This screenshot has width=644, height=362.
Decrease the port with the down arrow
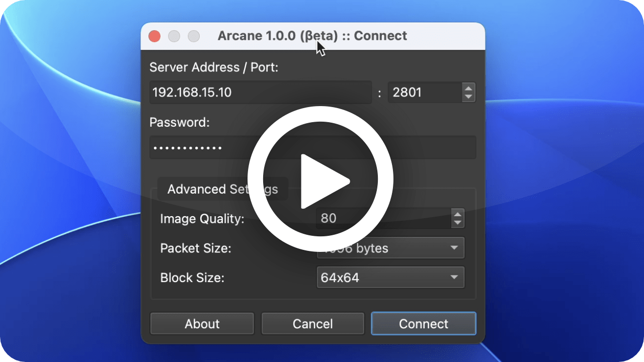468,98
